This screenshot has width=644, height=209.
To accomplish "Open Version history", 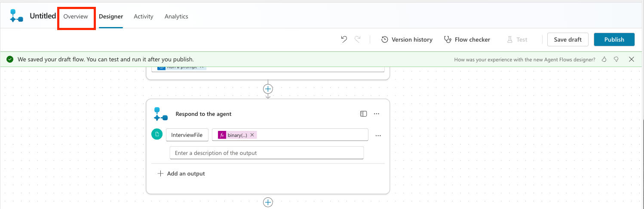I will [407, 39].
